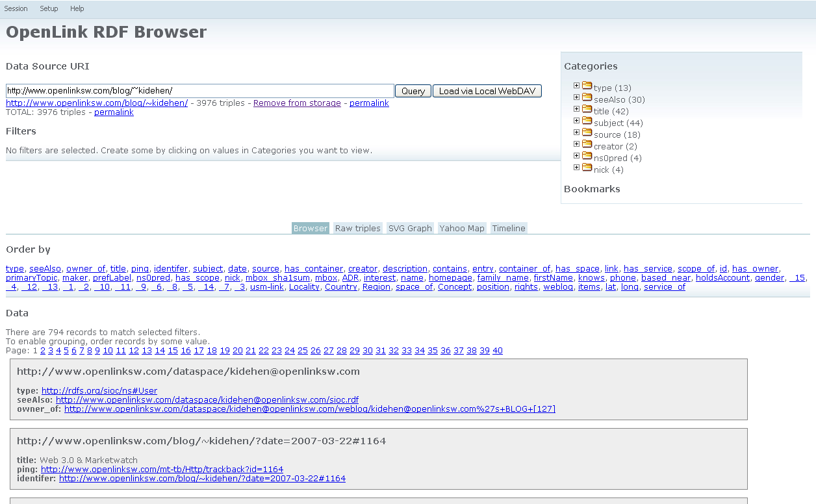This screenshot has height=504, width=816.
Task: Click into the Data Source URI field
Action: tap(200, 91)
